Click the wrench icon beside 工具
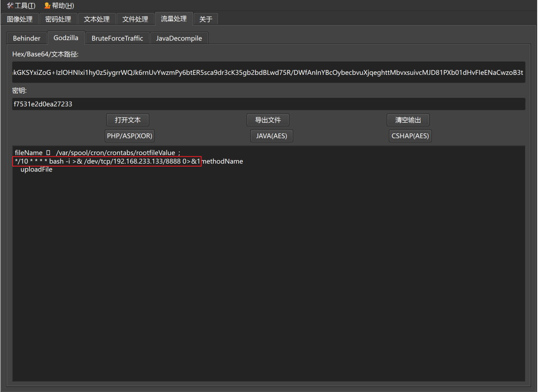This screenshot has width=538, height=392. 10,5
